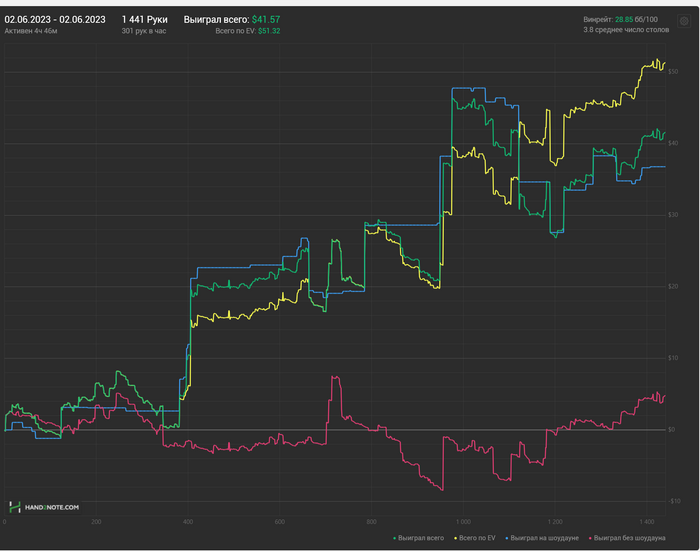Open graph settings gear icon

point(684,21)
